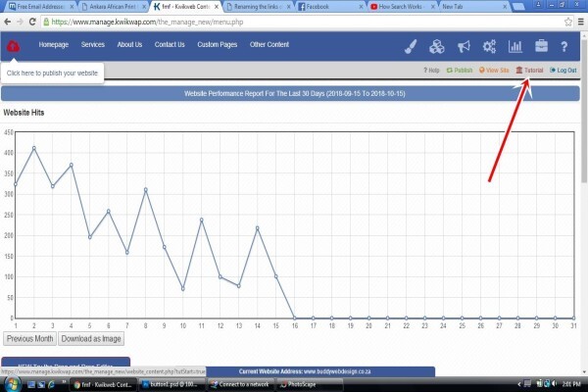This screenshot has width=588, height=392.
Task: Open the Custom Pages menu
Action: coord(218,45)
